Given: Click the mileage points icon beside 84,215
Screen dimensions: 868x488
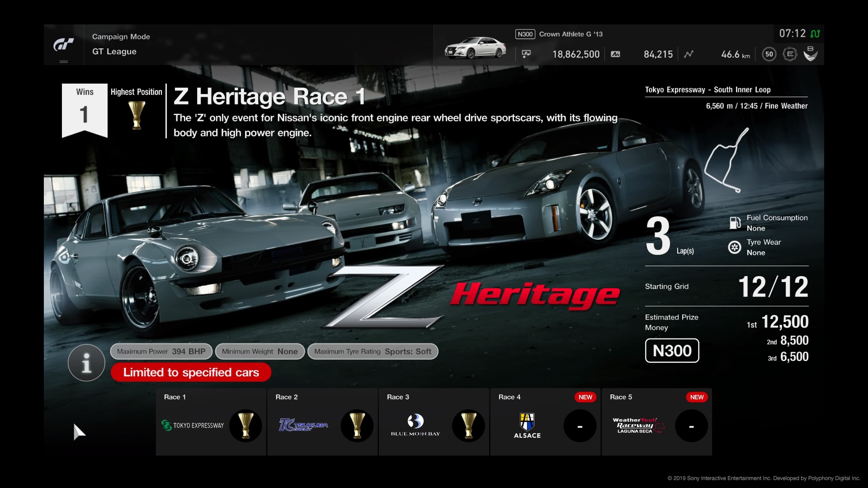Looking at the screenshot, I should [615, 54].
